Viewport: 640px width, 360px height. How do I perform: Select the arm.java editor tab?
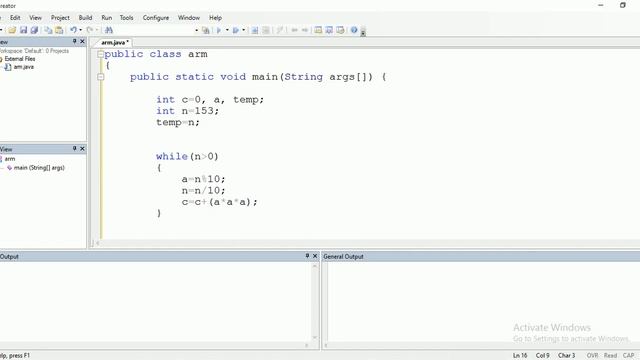(115, 42)
